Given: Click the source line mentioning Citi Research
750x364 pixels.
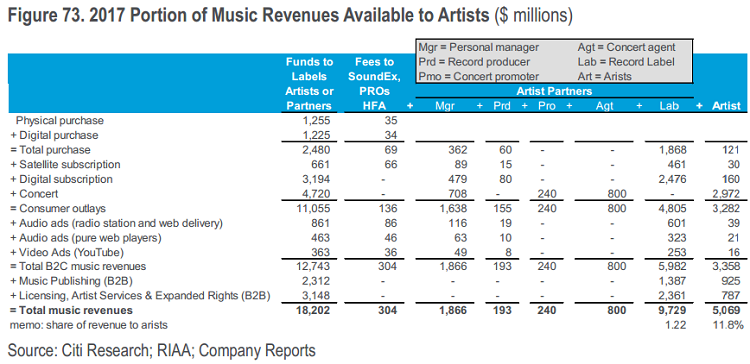Looking at the screenshot, I should click(162, 351).
